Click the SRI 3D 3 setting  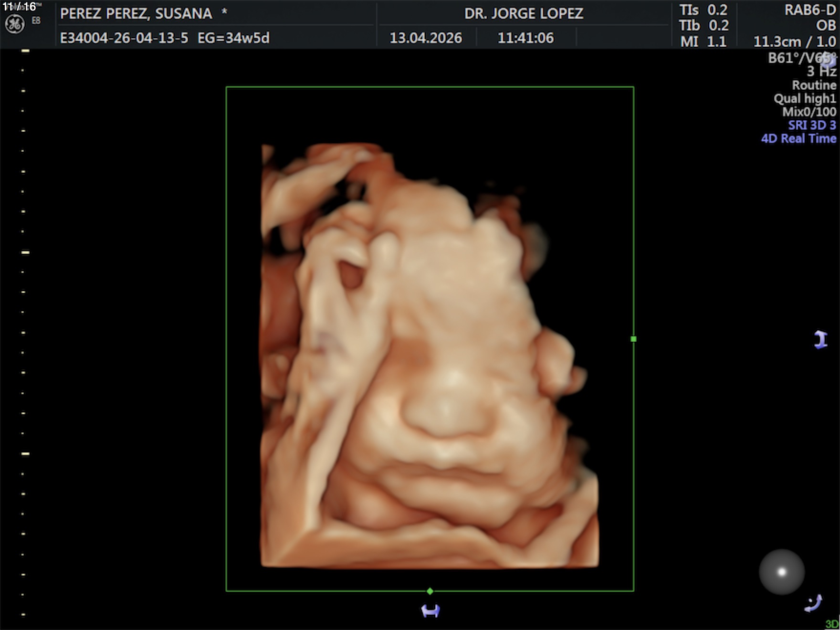pyautogui.click(x=812, y=125)
